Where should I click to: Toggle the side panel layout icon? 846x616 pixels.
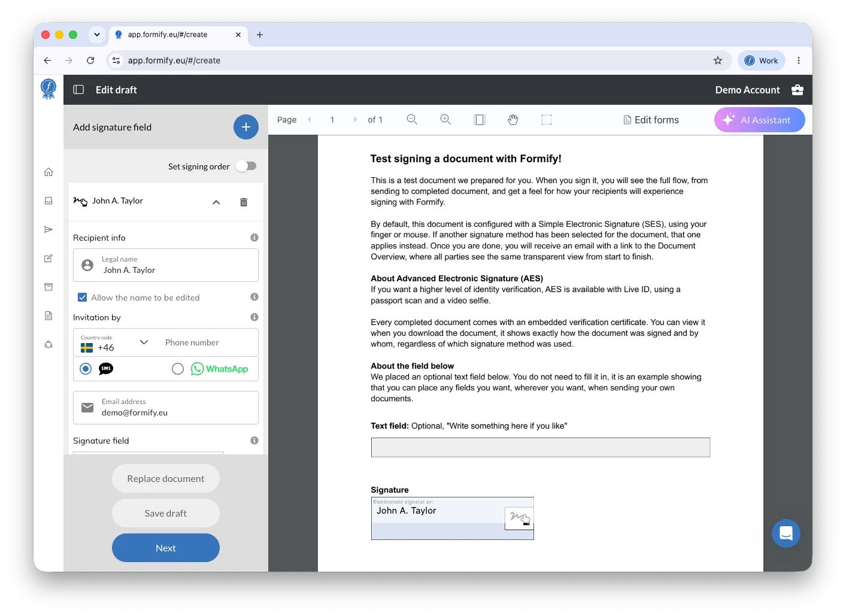tap(78, 90)
